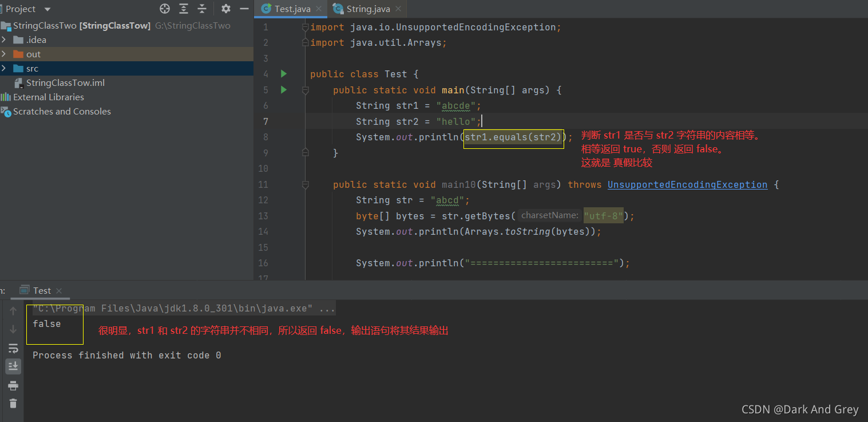
Task: Click Up the Stack Trace arrow
Action: tap(13, 311)
